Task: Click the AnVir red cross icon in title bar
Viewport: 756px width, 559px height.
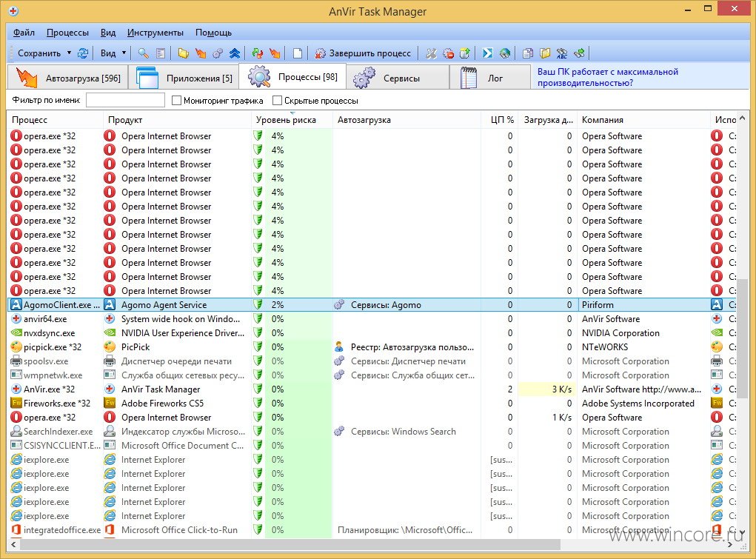Action: click(x=13, y=10)
